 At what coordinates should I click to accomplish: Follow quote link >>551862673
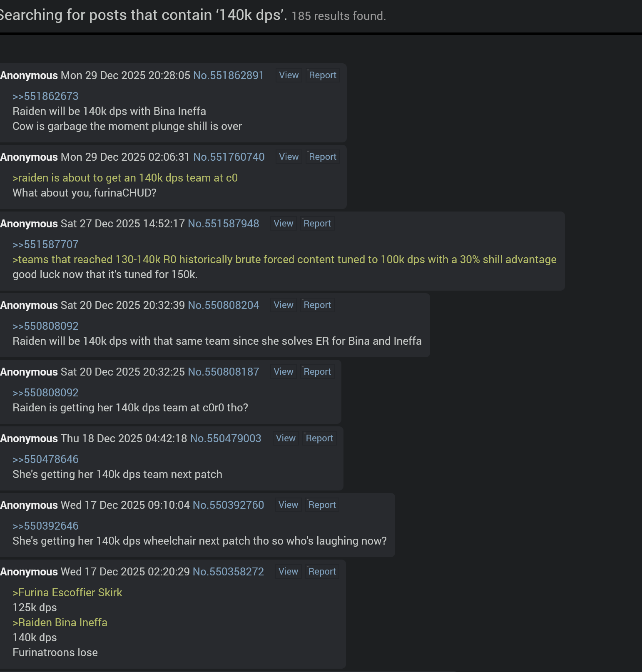[x=45, y=96]
